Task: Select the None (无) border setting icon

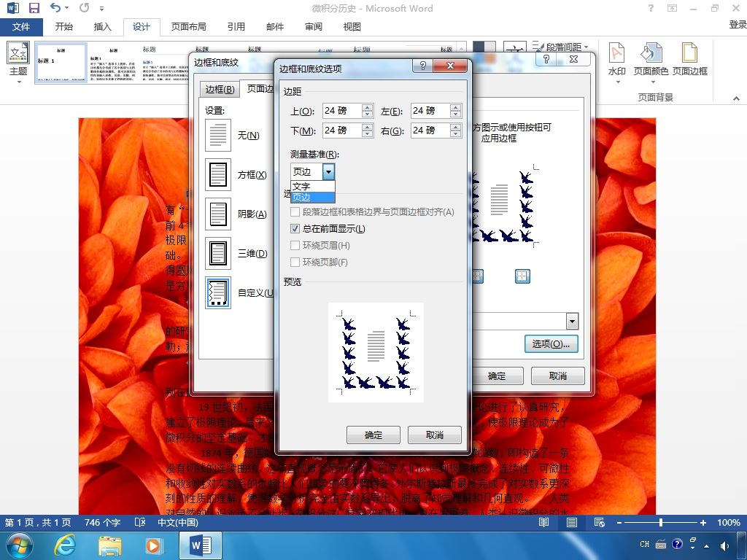Action: click(218, 135)
